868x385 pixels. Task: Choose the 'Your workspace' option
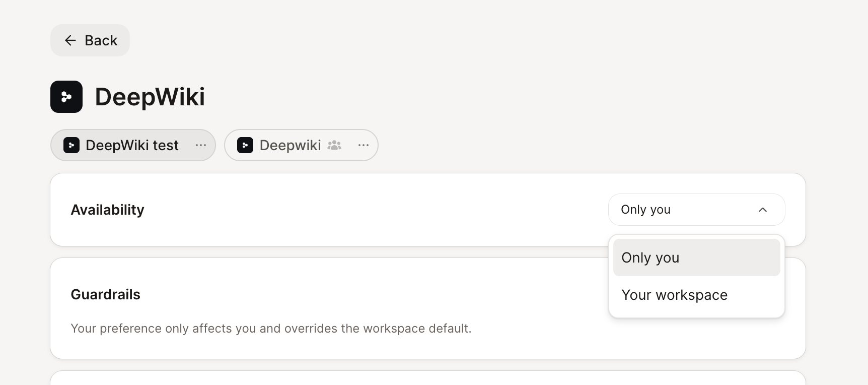click(x=697, y=295)
